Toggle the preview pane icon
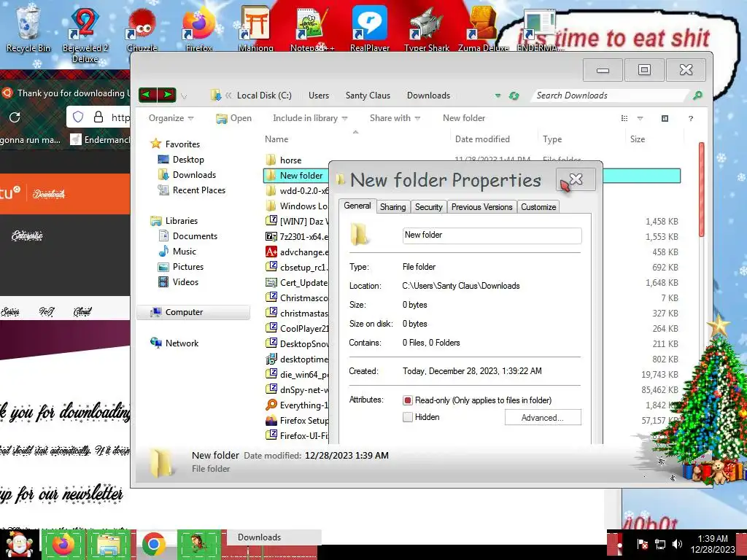 click(665, 118)
